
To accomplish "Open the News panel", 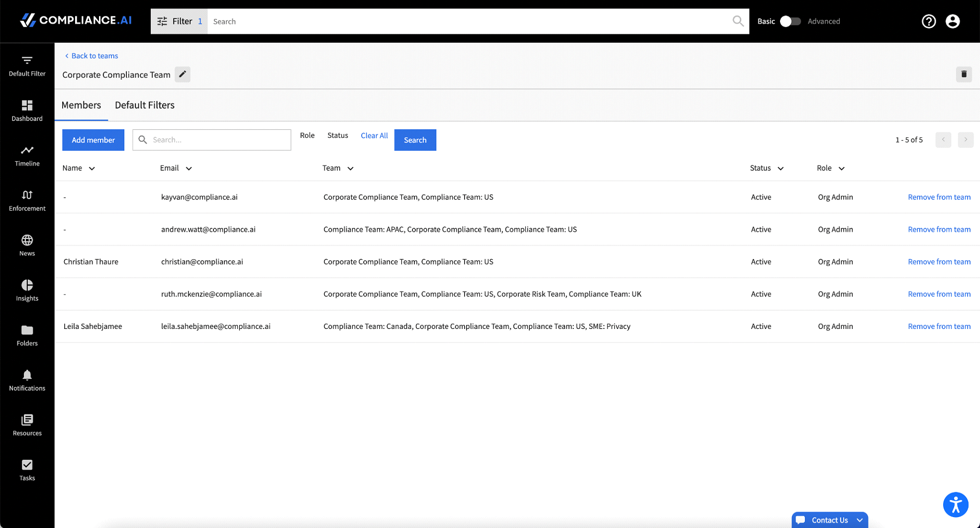I will pyautogui.click(x=27, y=245).
